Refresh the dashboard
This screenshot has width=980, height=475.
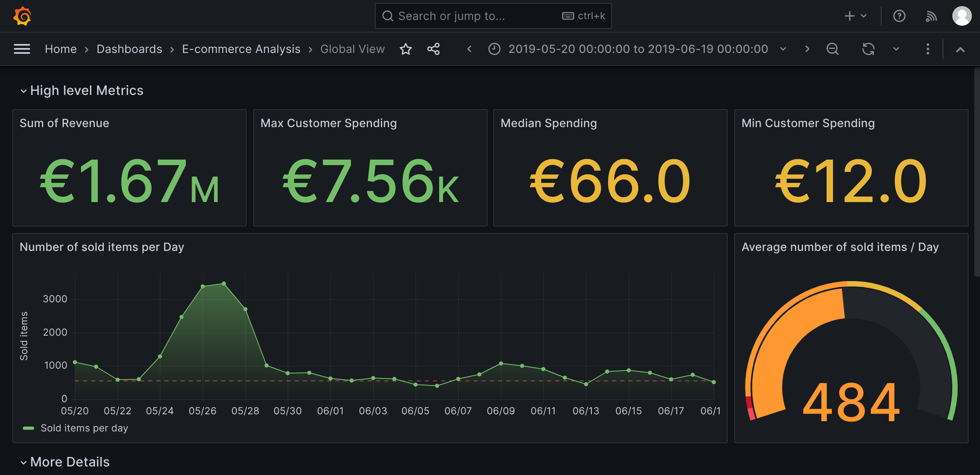[868, 49]
